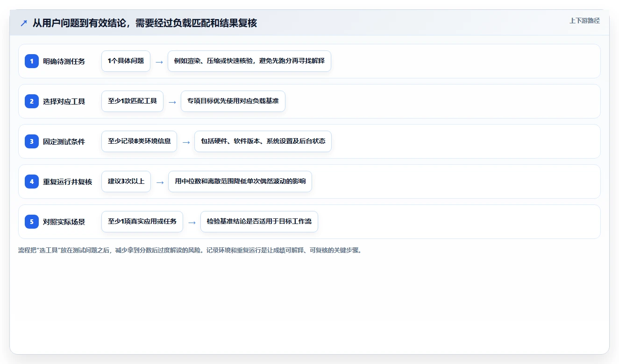Click the step title '明确待测任务'

[64, 61]
